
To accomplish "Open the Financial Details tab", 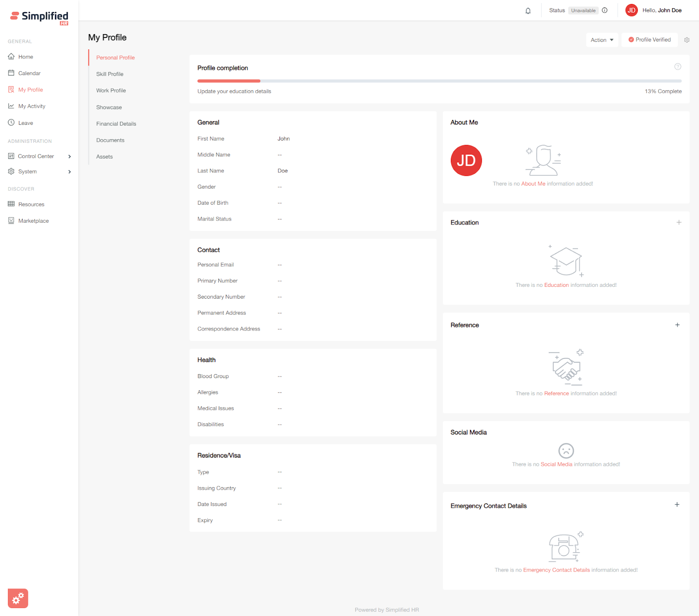I will (x=116, y=124).
